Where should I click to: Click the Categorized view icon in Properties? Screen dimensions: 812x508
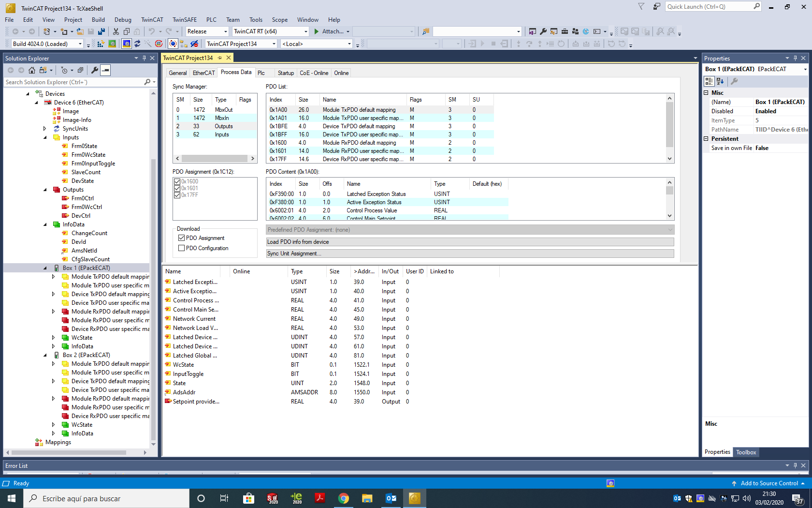[x=709, y=81]
